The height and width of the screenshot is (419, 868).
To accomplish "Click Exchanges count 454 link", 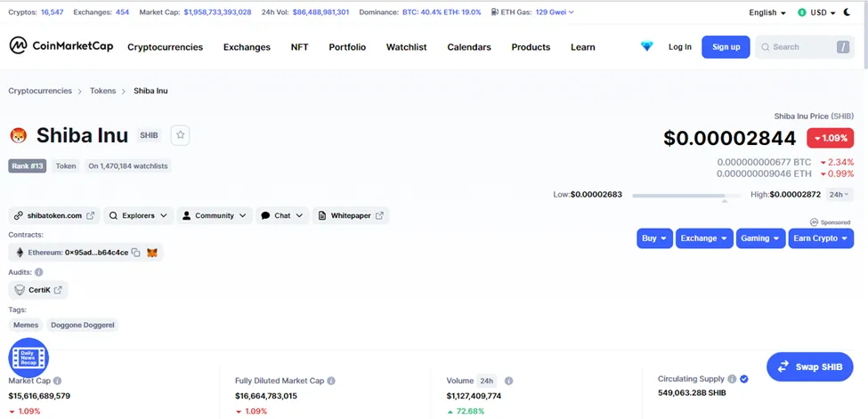I will (122, 12).
